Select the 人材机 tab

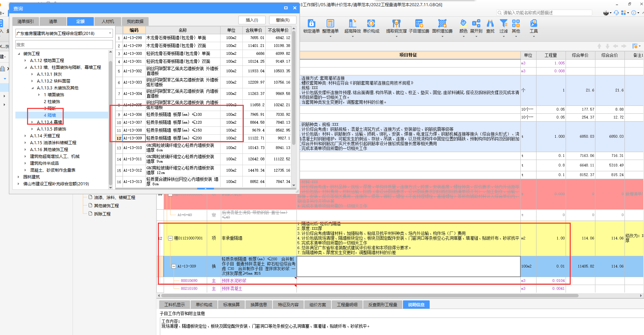click(x=108, y=21)
